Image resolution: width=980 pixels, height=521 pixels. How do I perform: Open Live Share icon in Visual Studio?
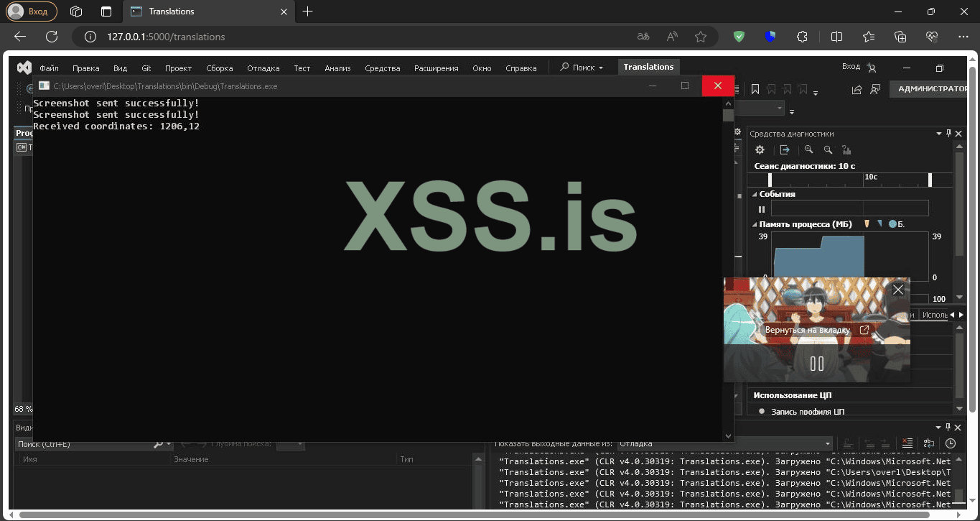857,89
